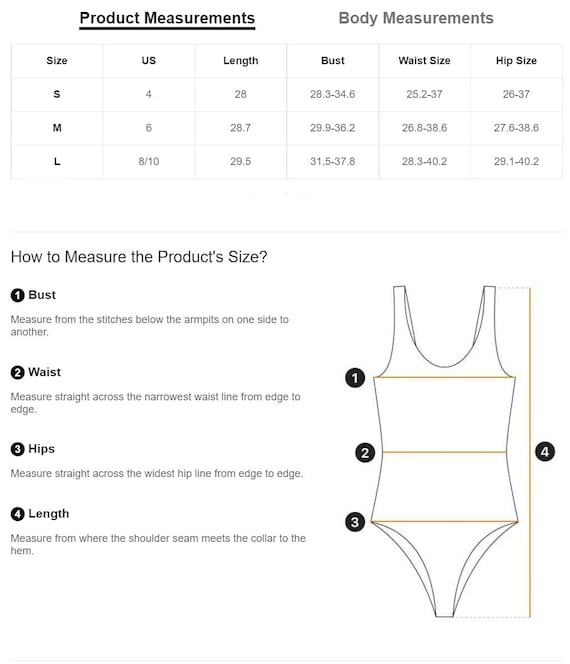The height and width of the screenshot is (664, 570).
Task: Click the How to Measure heading
Action: pos(139,257)
